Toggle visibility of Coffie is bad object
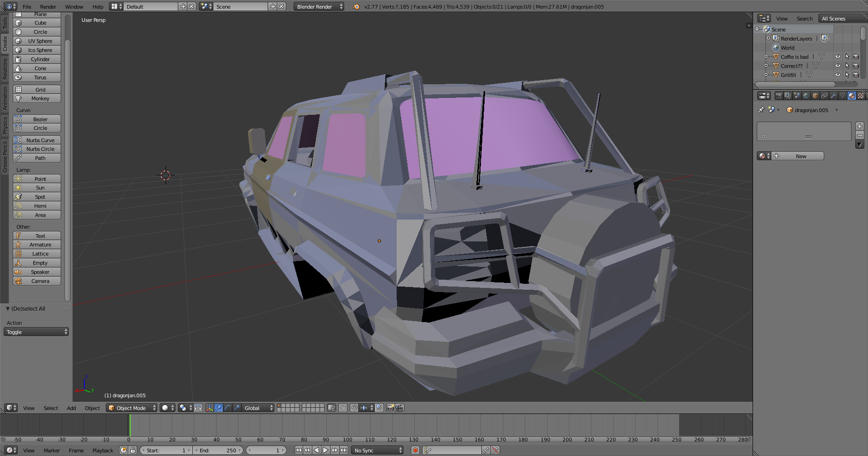 838,56
